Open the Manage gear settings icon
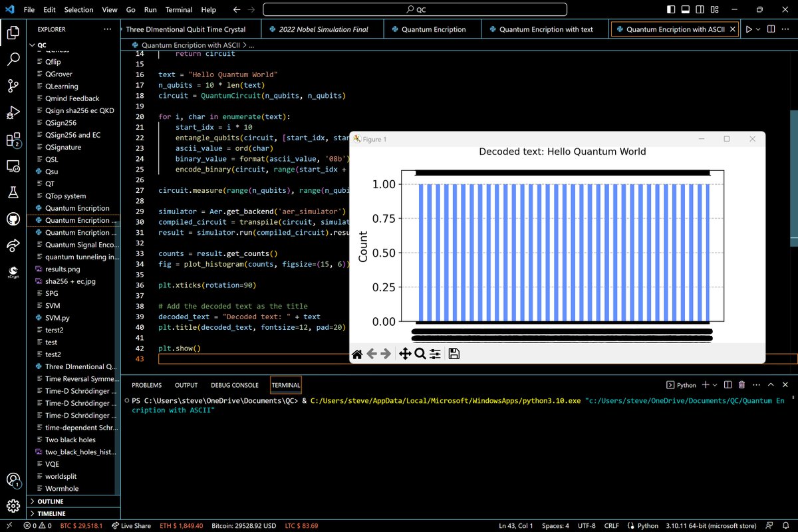798x532 pixels. [x=13, y=505]
